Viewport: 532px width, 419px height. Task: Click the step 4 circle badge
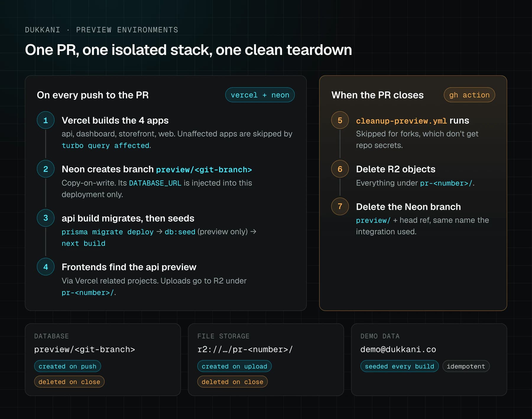click(x=46, y=267)
